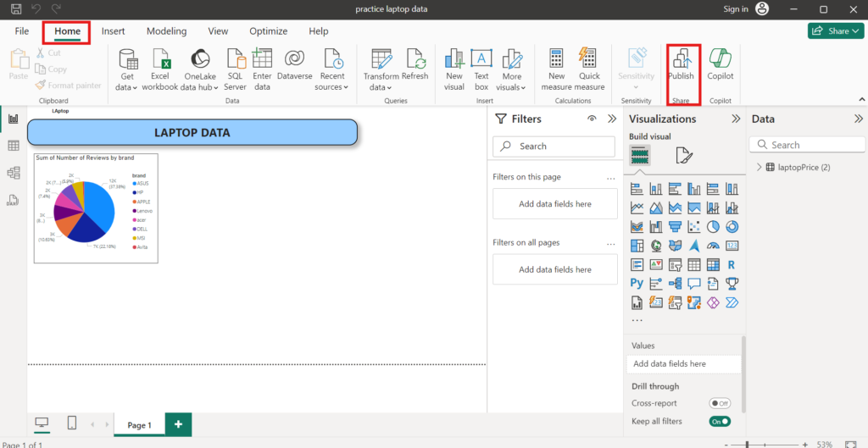Image resolution: width=868 pixels, height=448 pixels.
Task: Click the ASUS legend color dot
Action: tap(134, 183)
